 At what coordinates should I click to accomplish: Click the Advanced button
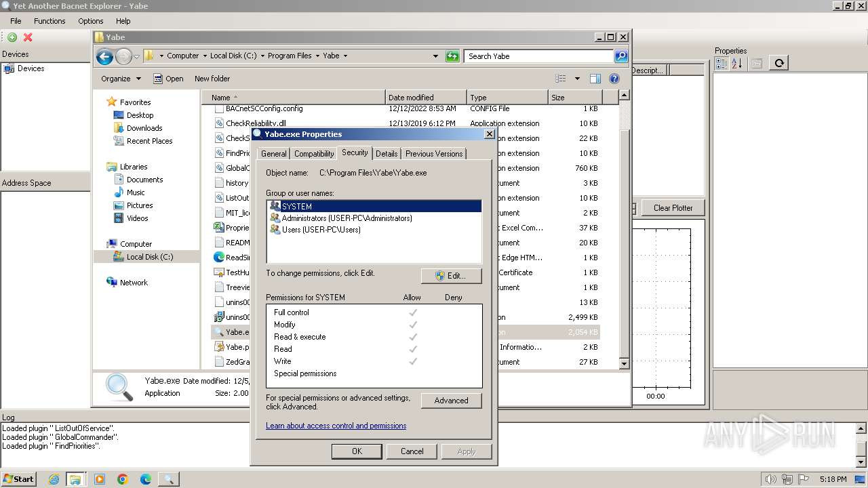(x=451, y=401)
